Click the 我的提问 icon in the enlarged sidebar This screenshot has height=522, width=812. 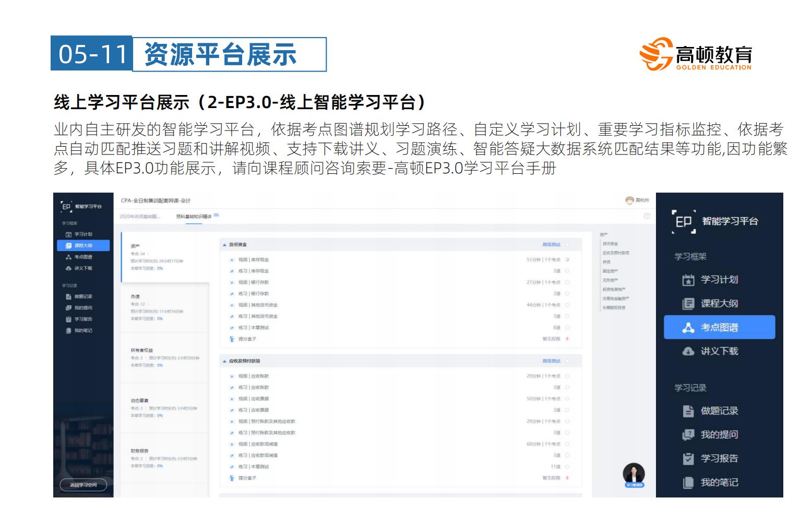688,435
